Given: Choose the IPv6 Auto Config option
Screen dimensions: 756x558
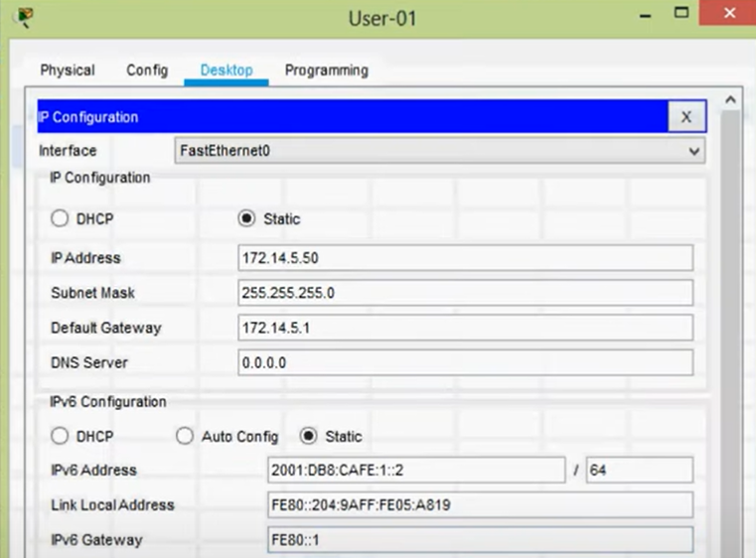Looking at the screenshot, I should pyautogui.click(x=185, y=436).
